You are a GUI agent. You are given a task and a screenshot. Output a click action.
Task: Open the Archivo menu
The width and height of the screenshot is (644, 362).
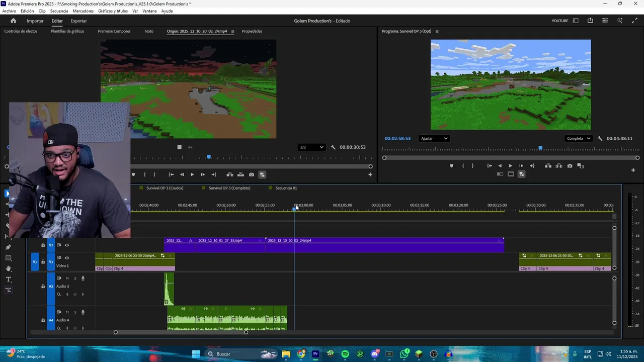(9, 11)
